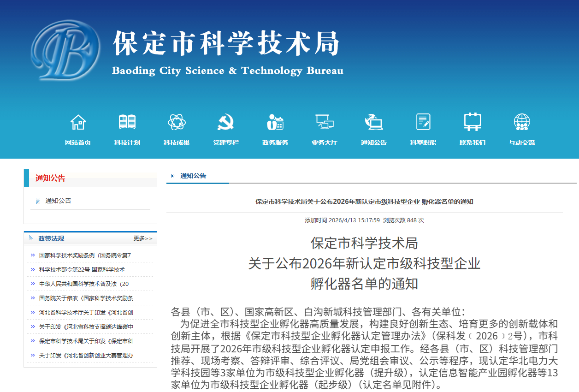
Task: Open 通知公告 item in left sidebar
Action: (x=58, y=201)
